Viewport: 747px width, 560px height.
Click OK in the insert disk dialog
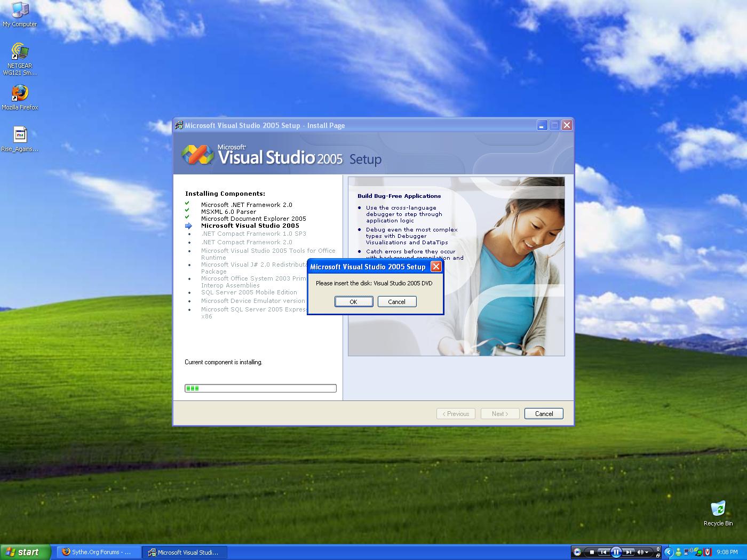[353, 302]
